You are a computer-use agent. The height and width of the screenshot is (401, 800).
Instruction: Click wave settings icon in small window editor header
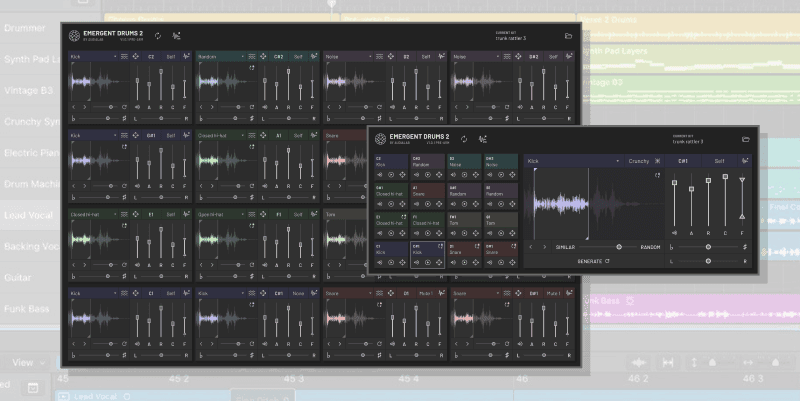pos(745,161)
